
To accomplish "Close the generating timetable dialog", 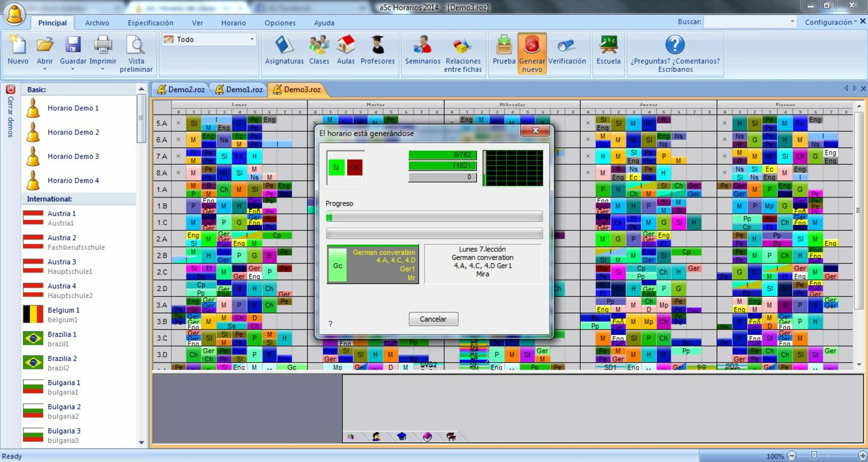I will pos(535,131).
